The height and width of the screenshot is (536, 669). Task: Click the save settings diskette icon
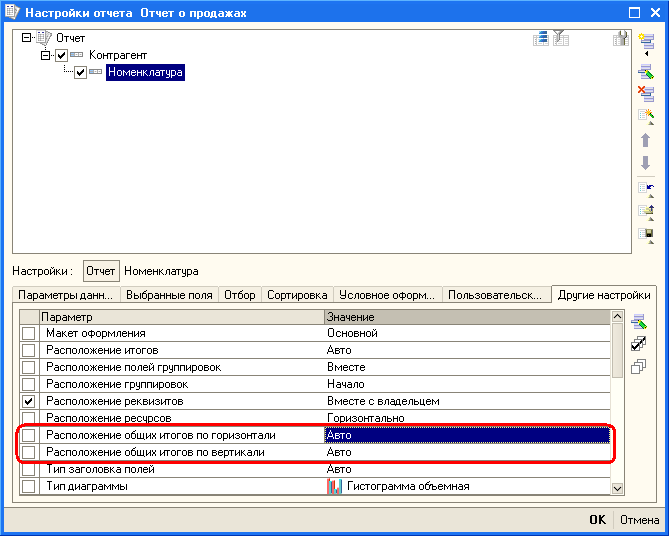coord(645,235)
